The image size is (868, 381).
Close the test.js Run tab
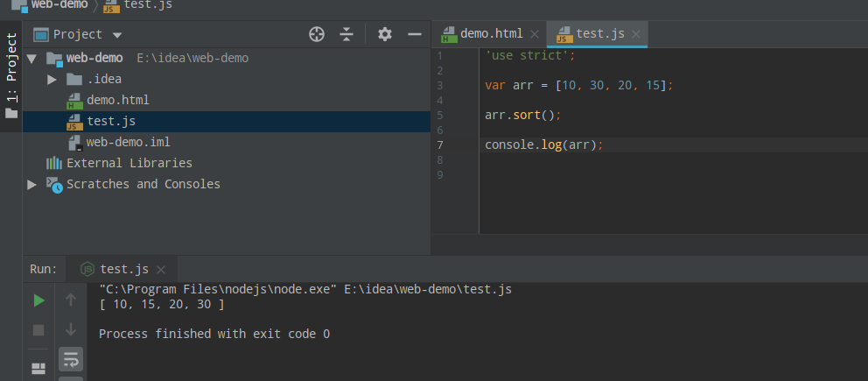(x=161, y=270)
